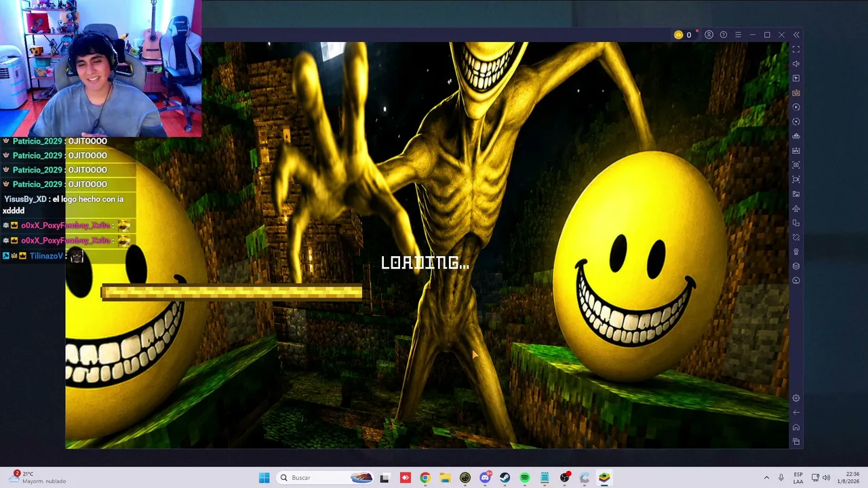This screenshot has height=488, width=868.
Task: Open the multi-instance manager robot icon
Action: pos(796,136)
